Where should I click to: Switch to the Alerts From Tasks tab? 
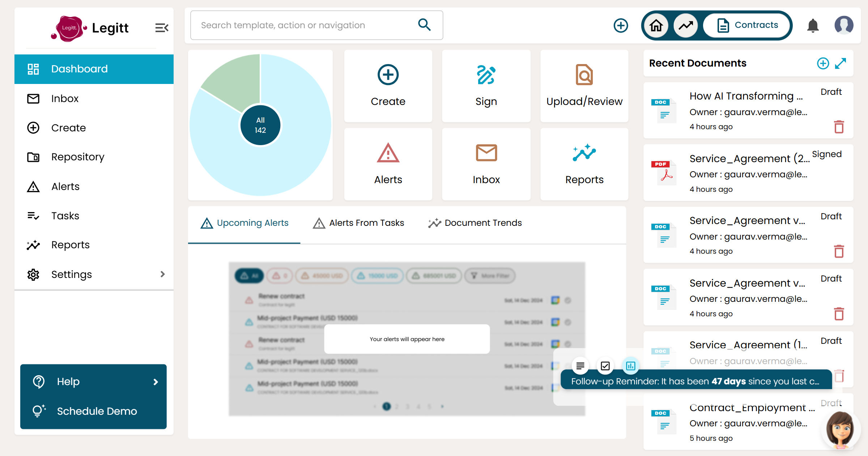click(358, 223)
